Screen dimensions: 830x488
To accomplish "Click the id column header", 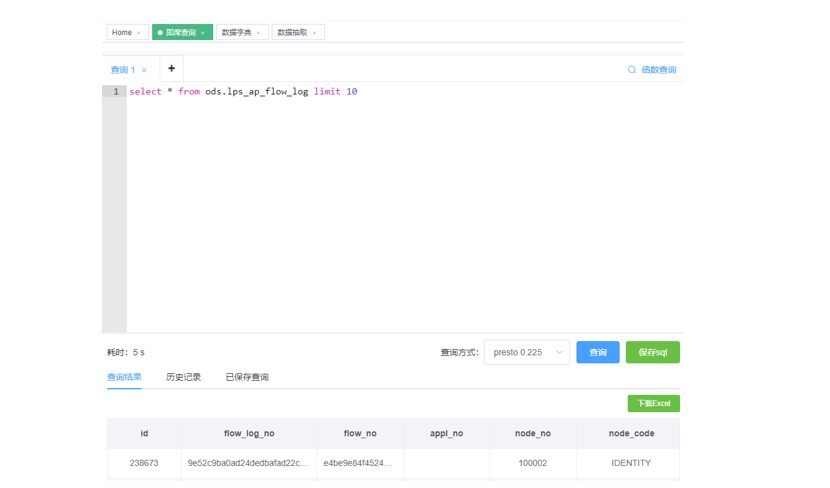I will (x=144, y=433).
